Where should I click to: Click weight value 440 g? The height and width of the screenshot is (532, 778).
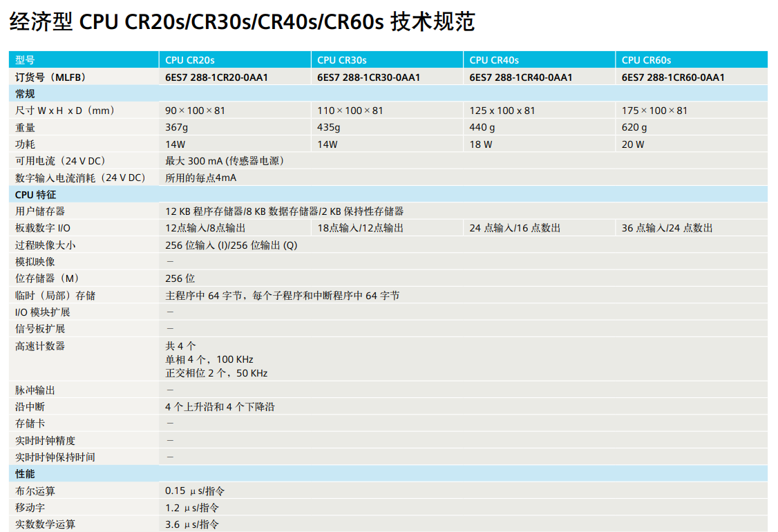pos(482,128)
